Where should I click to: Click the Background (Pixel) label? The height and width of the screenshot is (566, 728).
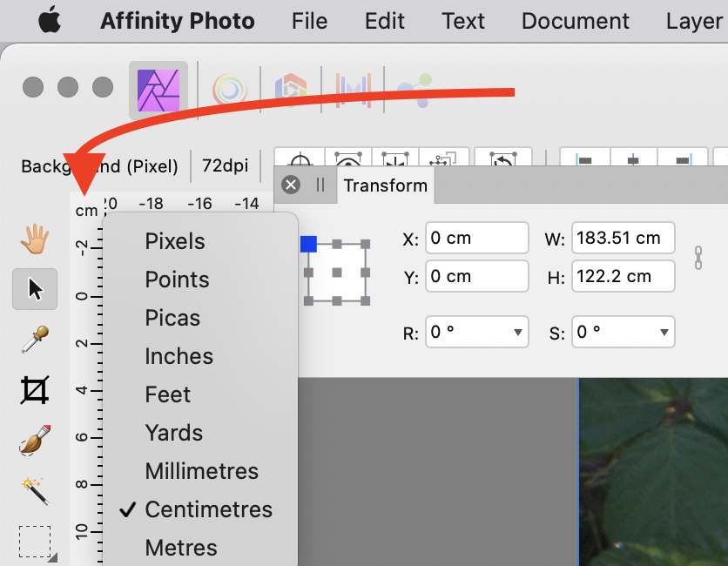99,165
